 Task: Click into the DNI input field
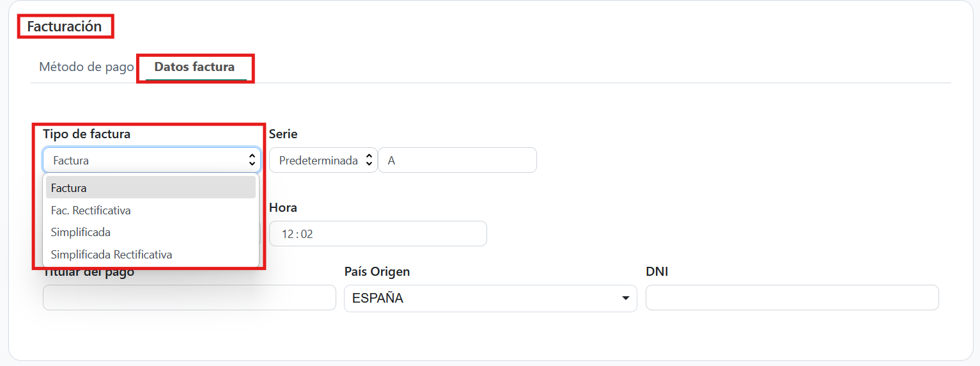coord(791,298)
